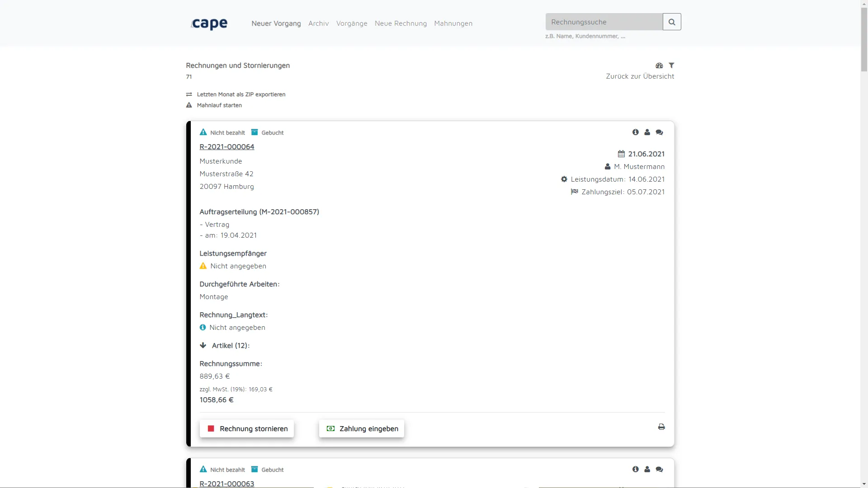Click the search magnifier button

click(672, 22)
